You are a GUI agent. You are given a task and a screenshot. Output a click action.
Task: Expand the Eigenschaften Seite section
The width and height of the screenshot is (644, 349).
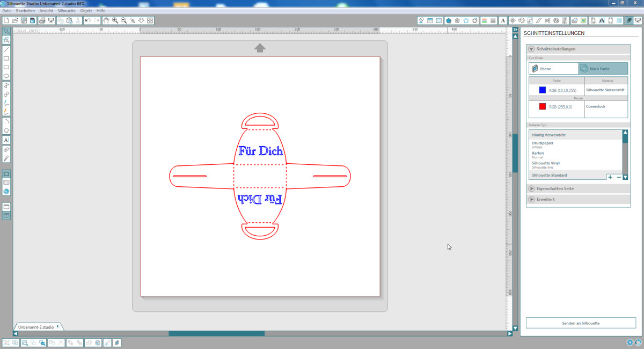532,188
